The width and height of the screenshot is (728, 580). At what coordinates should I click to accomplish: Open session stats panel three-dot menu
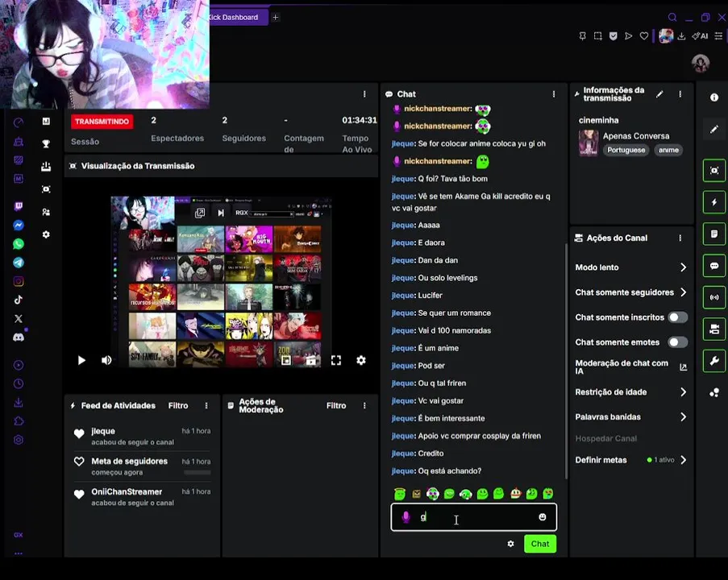click(364, 94)
